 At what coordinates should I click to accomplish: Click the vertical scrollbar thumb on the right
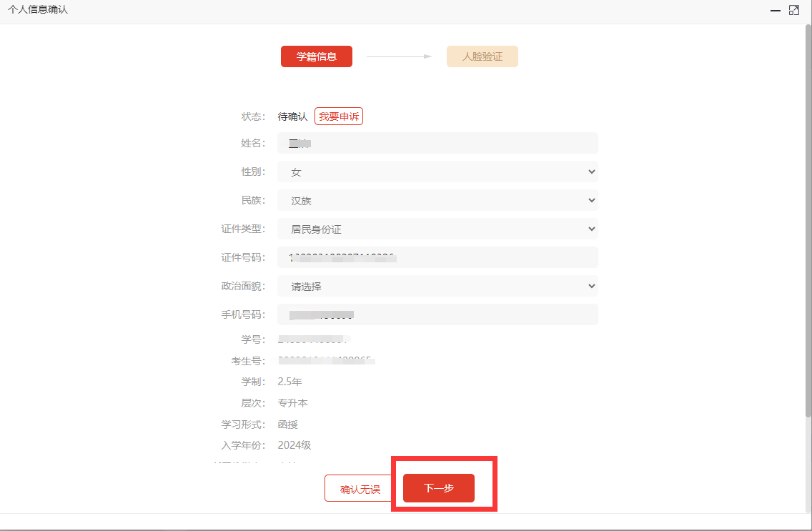point(808,214)
